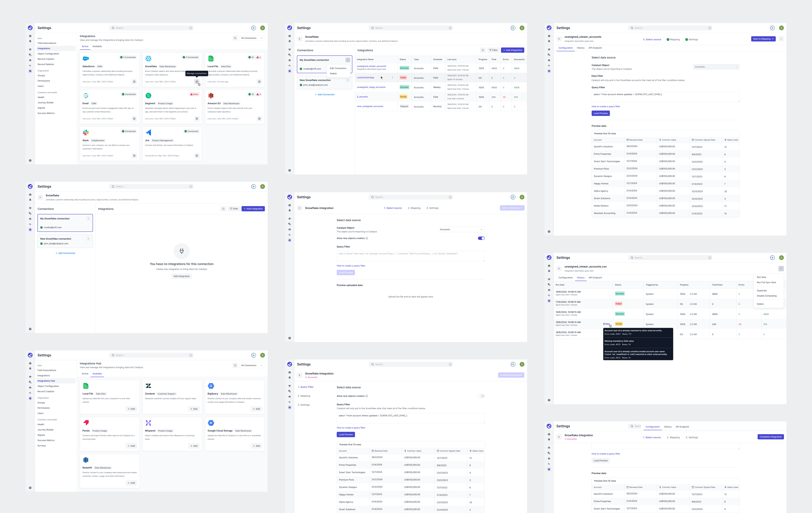The image size is (812, 513).
Task: Open Record Deletion in the settings sidebar
Action: [x=46, y=64]
